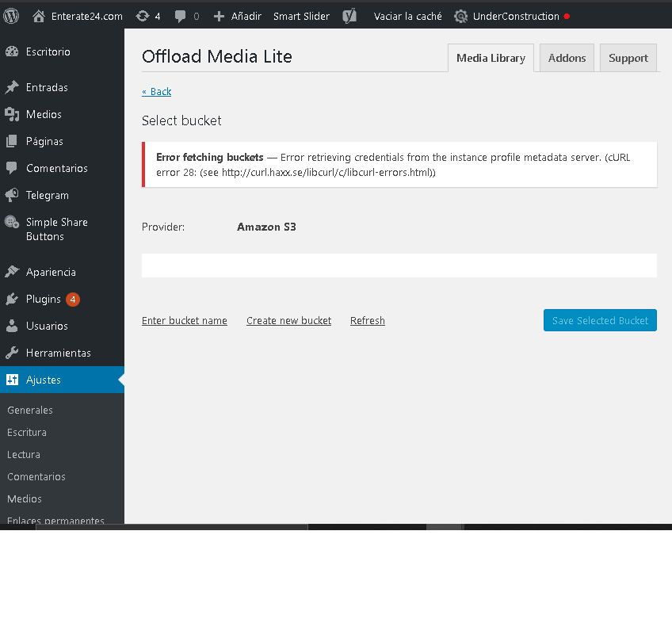Click the UnderConstruction gear icon
The height and width of the screenshot is (634, 672).
pos(460,17)
